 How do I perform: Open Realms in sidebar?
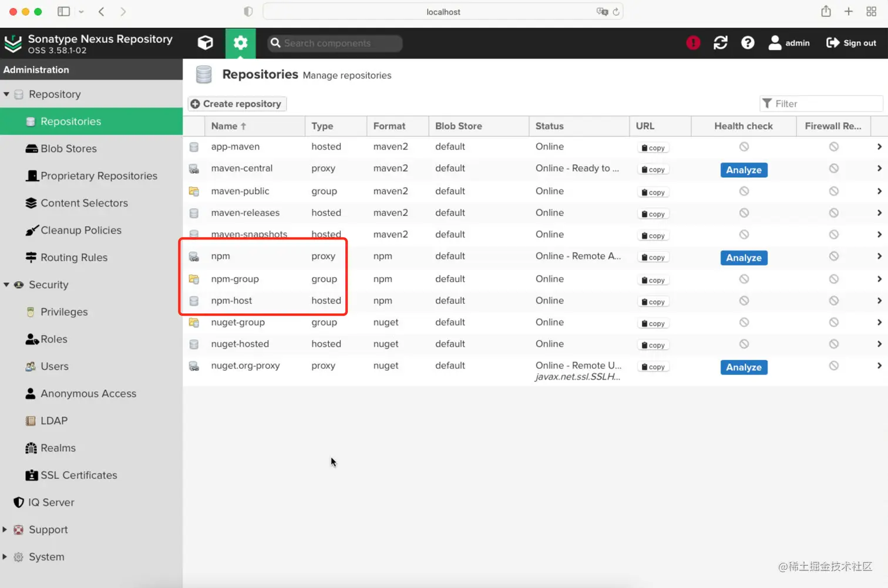[91, 448]
